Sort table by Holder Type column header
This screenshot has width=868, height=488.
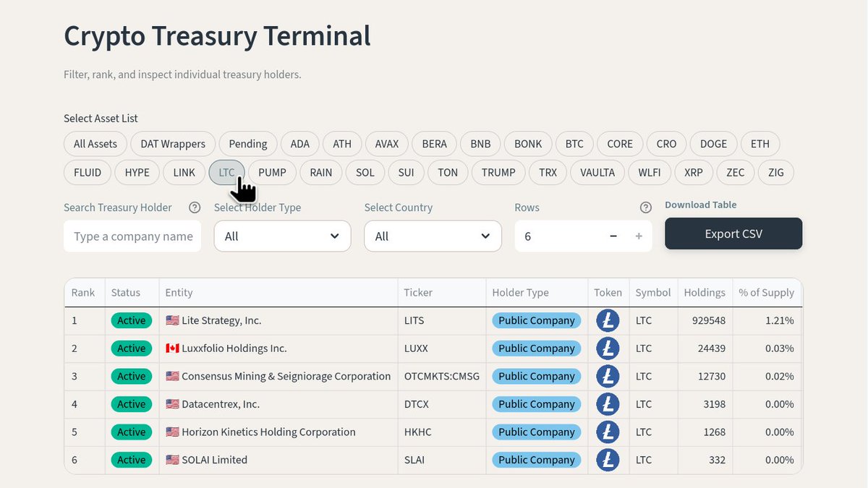(537, 293)
